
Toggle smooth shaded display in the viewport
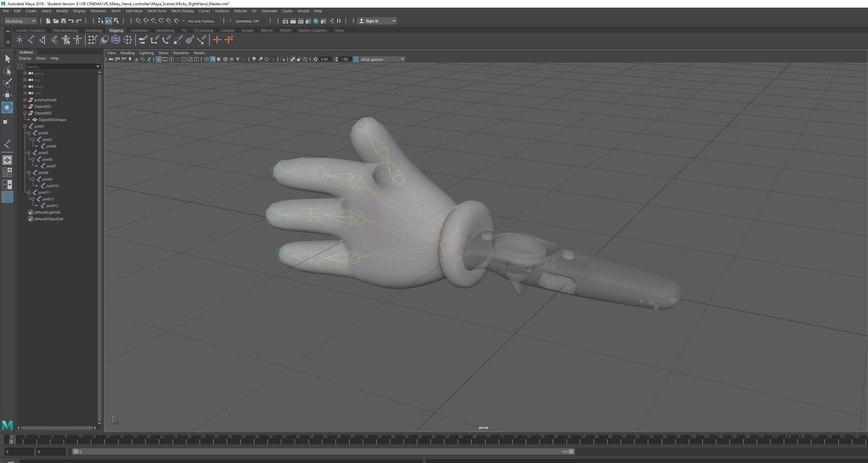pos(213,59)
